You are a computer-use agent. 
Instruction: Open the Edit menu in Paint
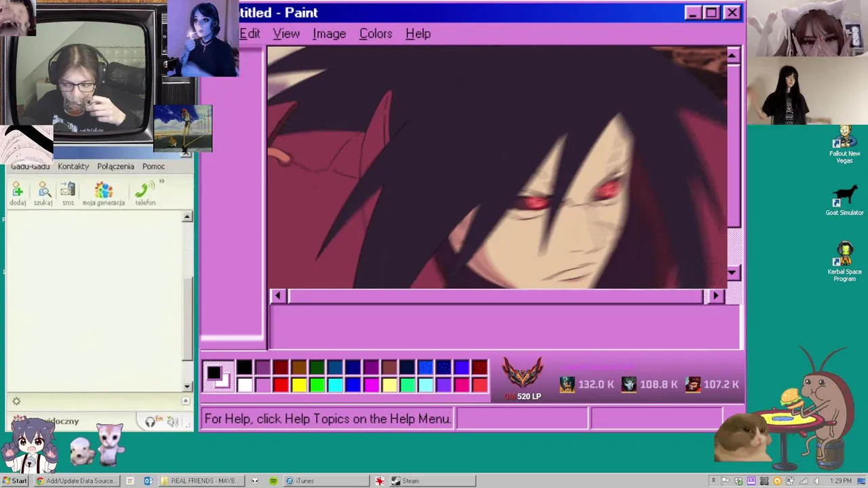[250, 33]
